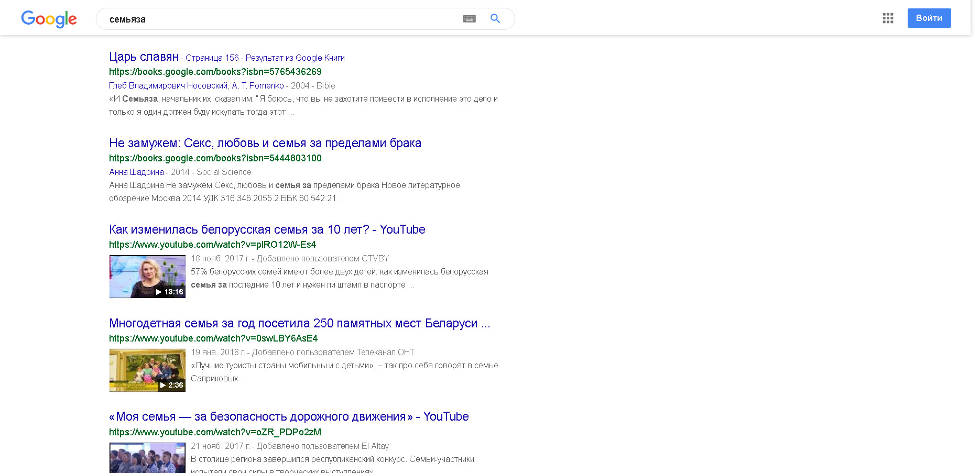Open Как изменилась белорусская семья result
Screen dimensions: 980x473
coord(267,229)
